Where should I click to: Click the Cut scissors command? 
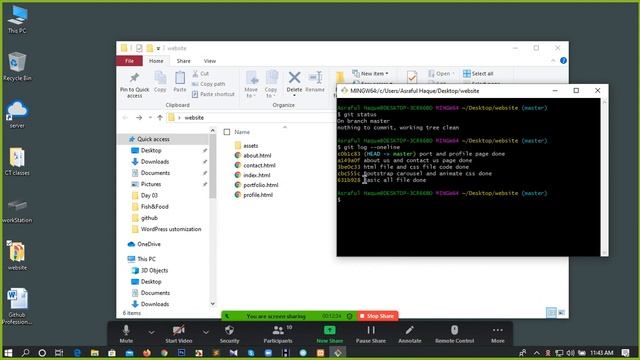pos(201,73)
